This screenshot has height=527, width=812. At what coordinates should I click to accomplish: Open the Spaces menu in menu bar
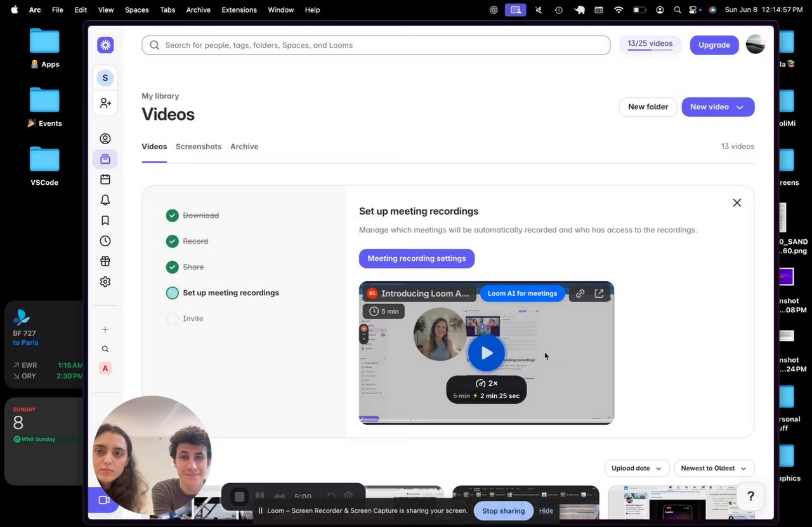[136, 10]
